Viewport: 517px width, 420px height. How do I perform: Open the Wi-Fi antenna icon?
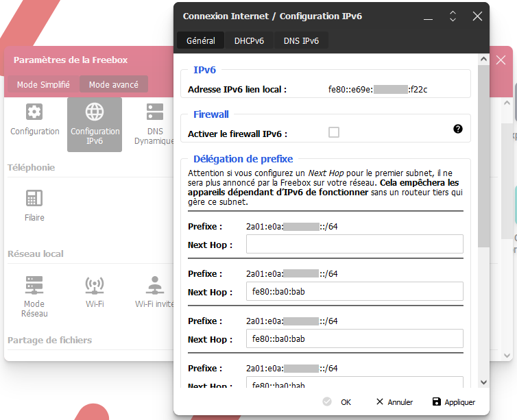click(x=95, y=285)
